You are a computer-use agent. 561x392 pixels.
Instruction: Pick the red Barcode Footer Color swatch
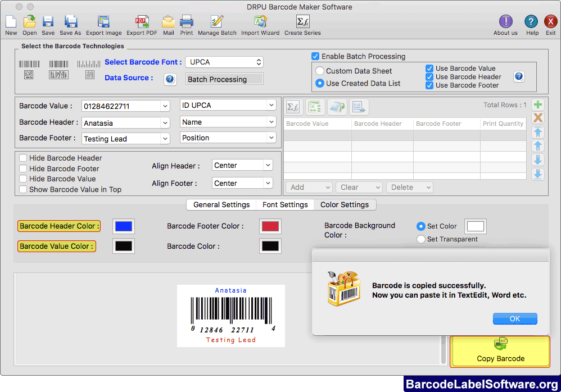tap(270, 226)
